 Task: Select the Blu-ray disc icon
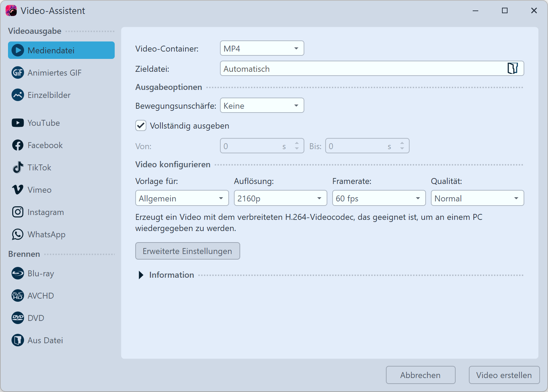pyautogui.click(x=18, y=274)
